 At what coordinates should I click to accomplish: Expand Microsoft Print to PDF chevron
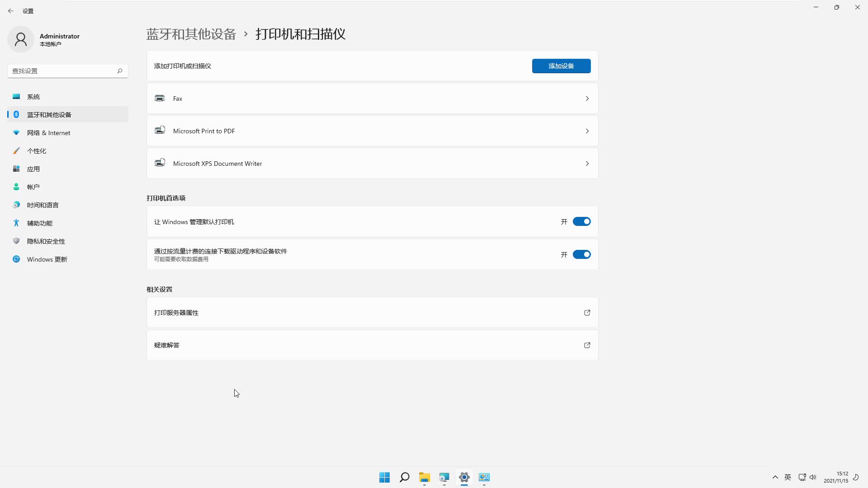coord(587,131)
